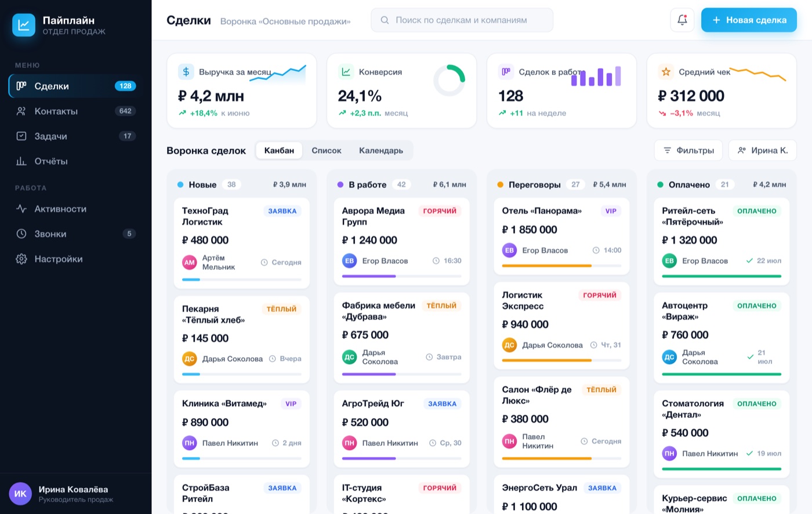Screen dimensions: 812x514
Task: Click the ЕВ avatar on Отель «Панорама»
Action: (x=509, y=250)
